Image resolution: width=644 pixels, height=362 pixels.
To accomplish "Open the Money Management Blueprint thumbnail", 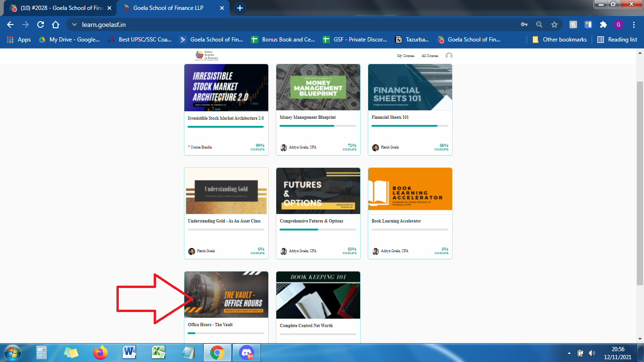I will click(318, 87).
